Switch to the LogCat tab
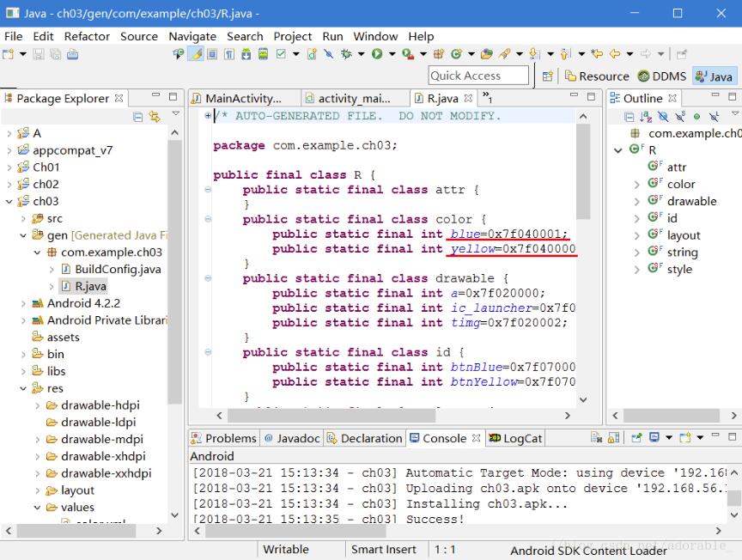Viewport: 742px width, 560px height. (514, 438)
